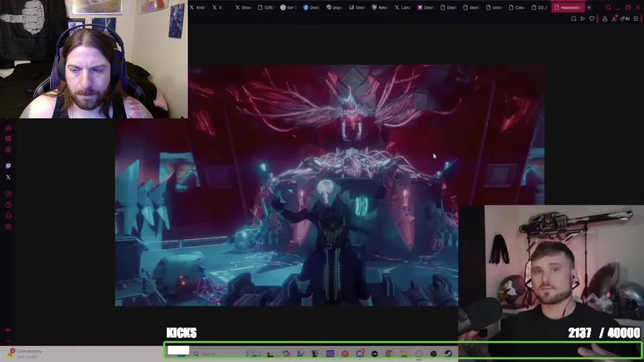Viewport: 644px width, 362px height.
Task: Switch to the 'Shad' X tab
Action: click(244, 8)
